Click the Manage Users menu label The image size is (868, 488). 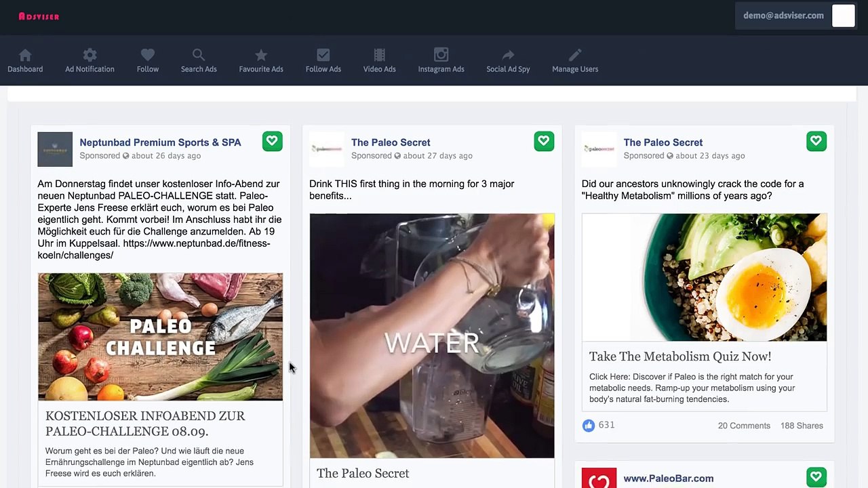point(575,69)
